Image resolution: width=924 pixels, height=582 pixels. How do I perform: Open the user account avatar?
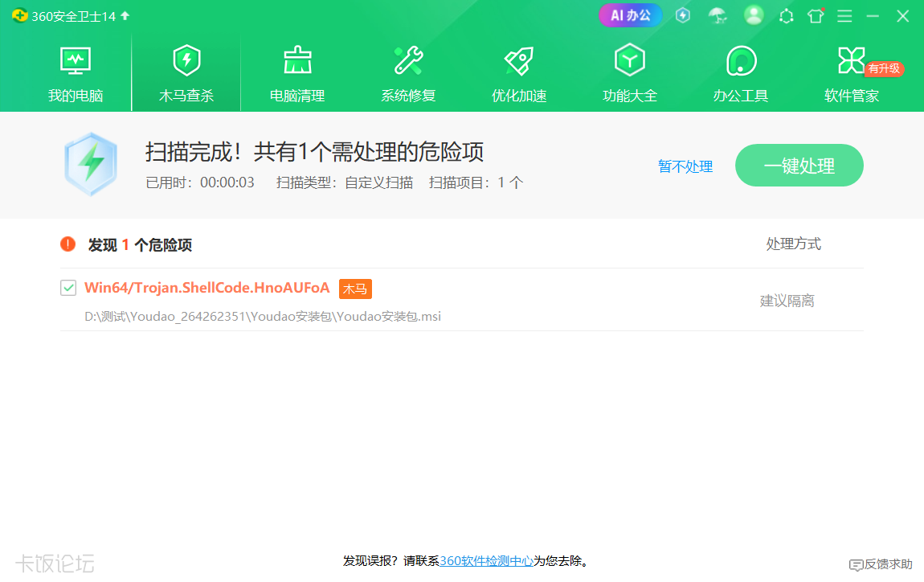(x=753, y=15)
